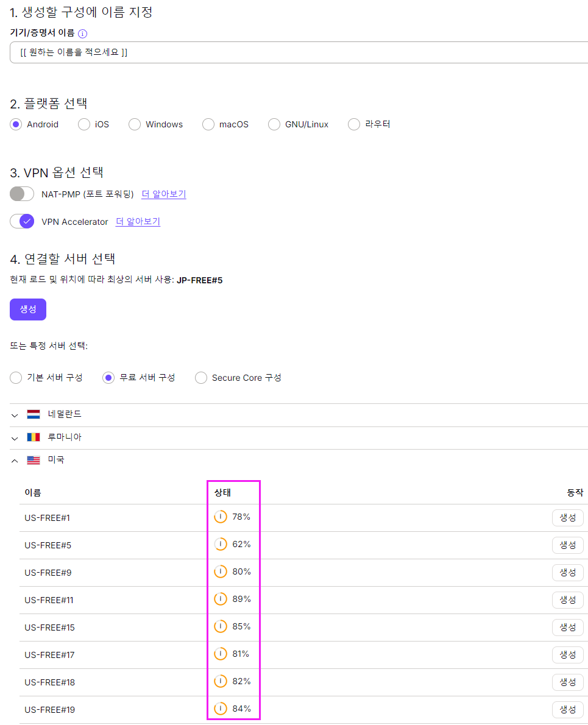Viewport: 588px width, 725px height.
Task: Click the load indicator icon for US-FREE#9
Action: click(x=221, y=571)
